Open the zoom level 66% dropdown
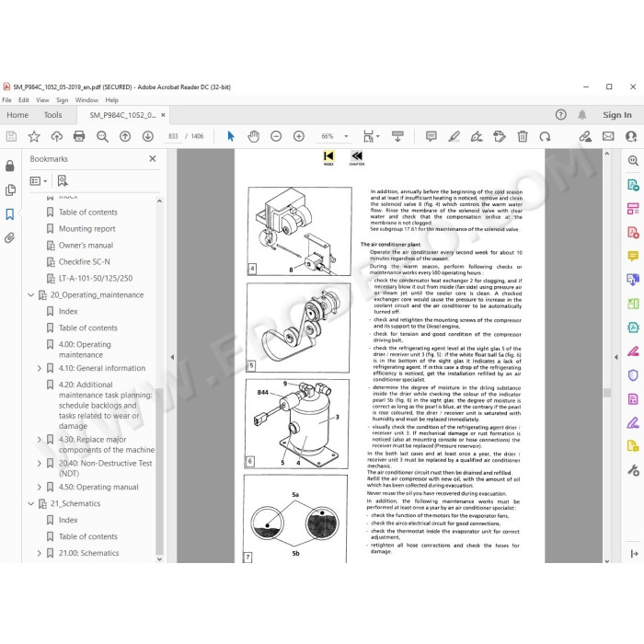The height and width of the screenshot is (644, 644). (x=346, y=136)
